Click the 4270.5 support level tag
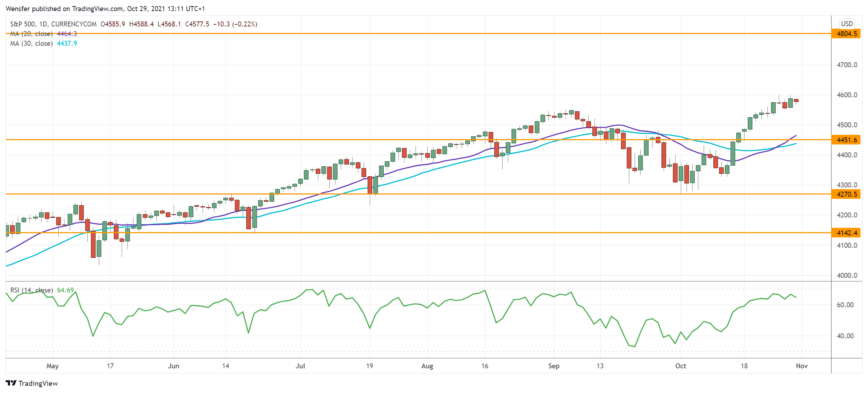 (847, 194)
